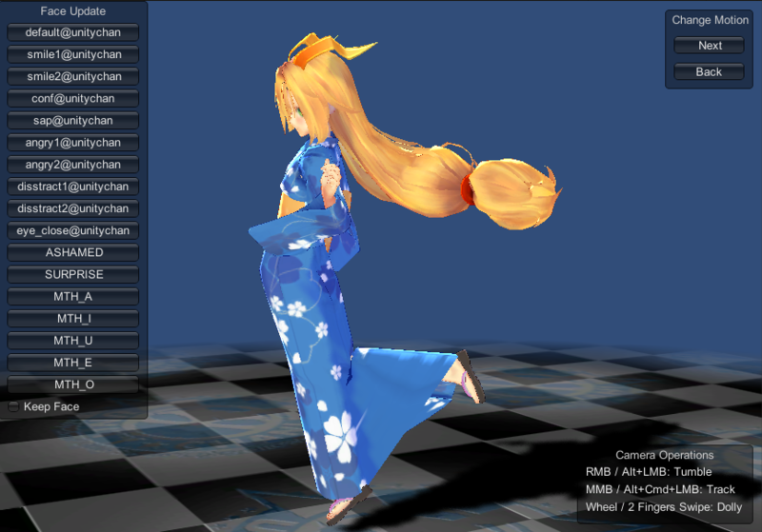Click 'MMB / Alt+Cmd+LMB: Track' text
The height and width of the screenshot is (532, 762).
[x=660, y=489]
